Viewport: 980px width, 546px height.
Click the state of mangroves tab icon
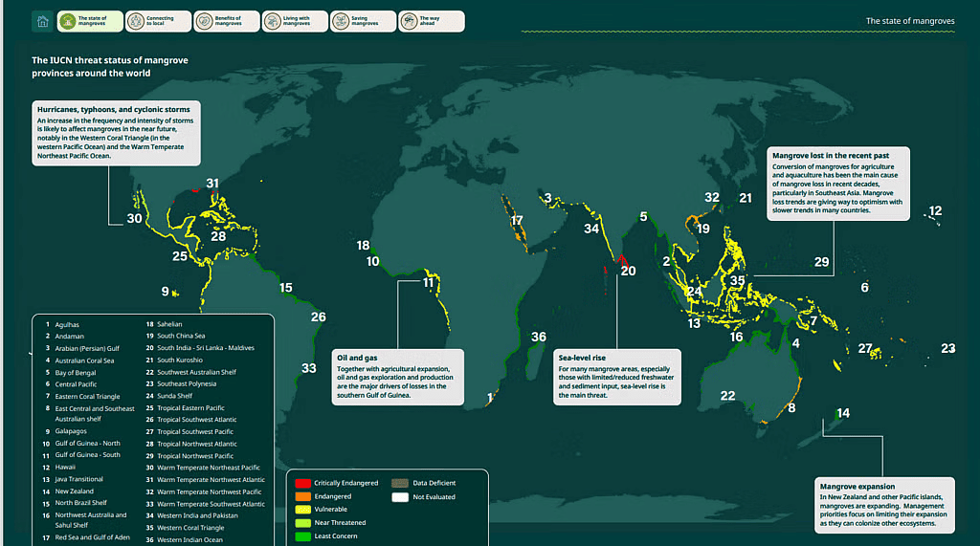click(68, 21)
